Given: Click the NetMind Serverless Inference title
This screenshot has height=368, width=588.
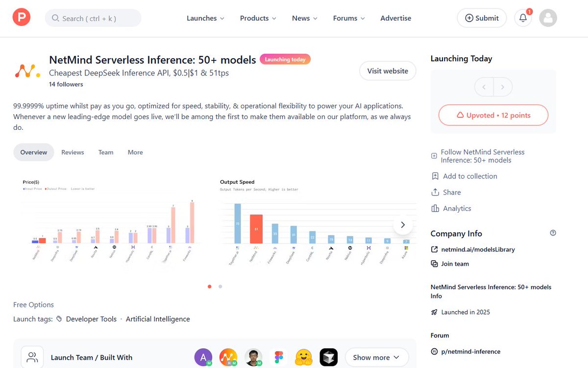Looking at the screenshot, I should pos(152,60).
